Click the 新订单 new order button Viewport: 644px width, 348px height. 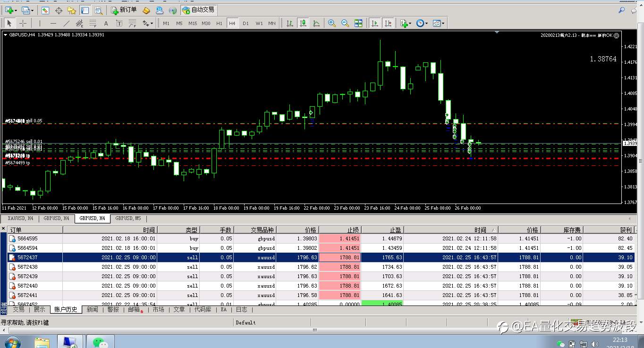[124, 10]
